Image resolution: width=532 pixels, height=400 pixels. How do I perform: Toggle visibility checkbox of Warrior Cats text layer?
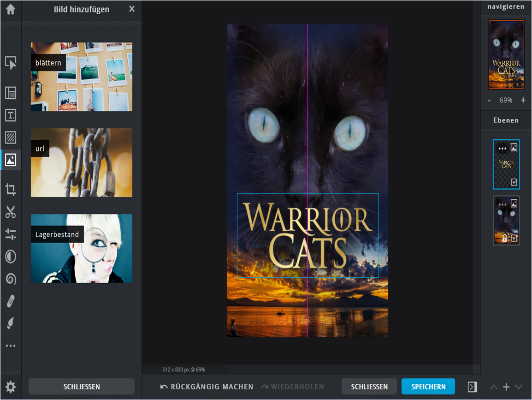514,182
